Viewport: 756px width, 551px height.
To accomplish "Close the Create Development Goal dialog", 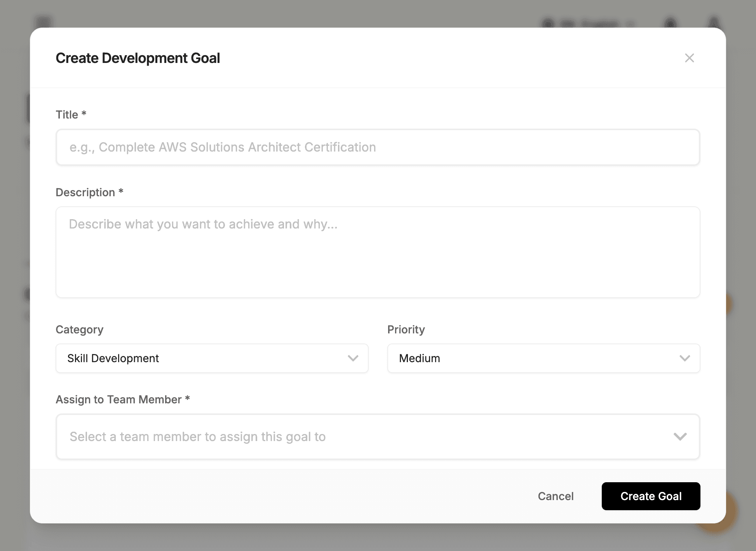I will pos(690,58).
